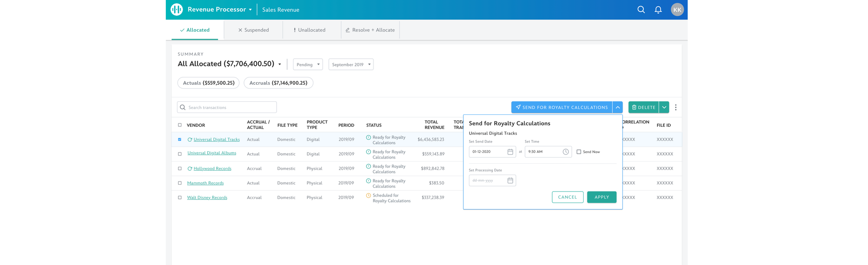Screen dimensions: 868x265
Task: Click the Sales Revenue header title
Action: pos(281,10)
